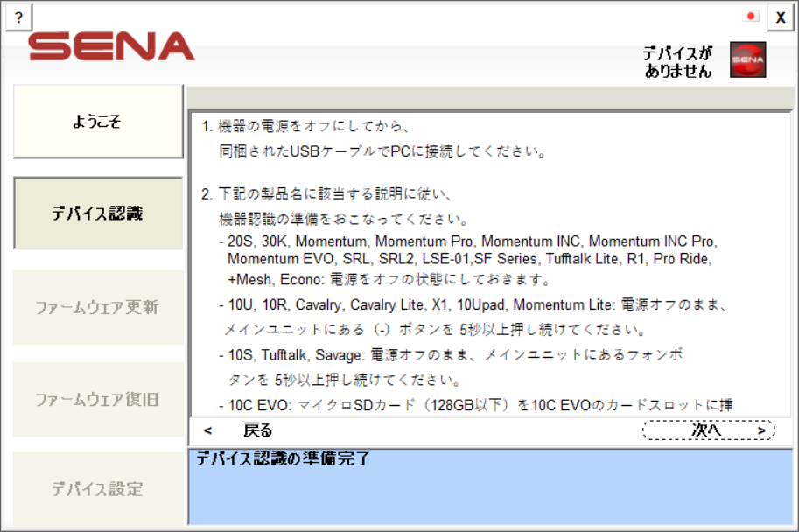This screenshot has width=799, height=532.
Task: Select the デバイス設定 tab
Action: point(98,488)
